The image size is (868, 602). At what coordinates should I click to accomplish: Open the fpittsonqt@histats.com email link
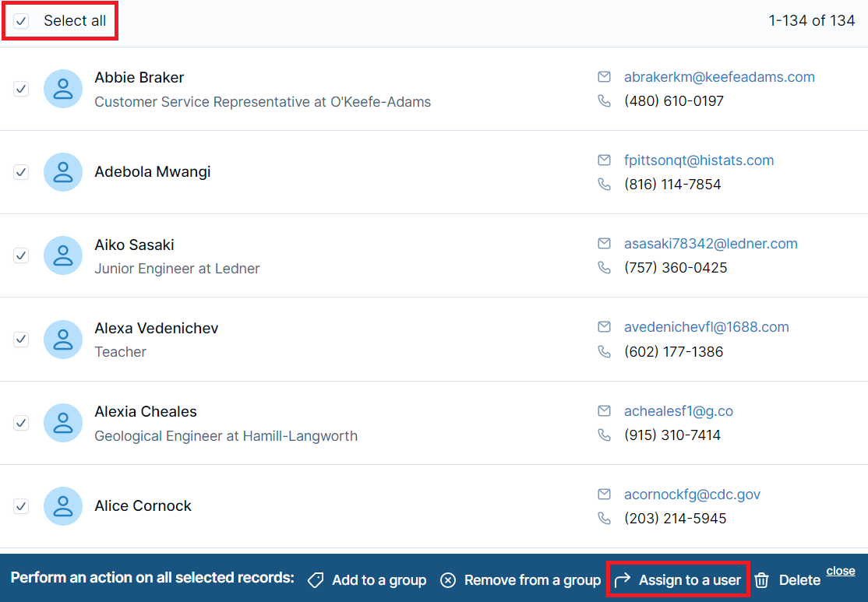(699, 160)
